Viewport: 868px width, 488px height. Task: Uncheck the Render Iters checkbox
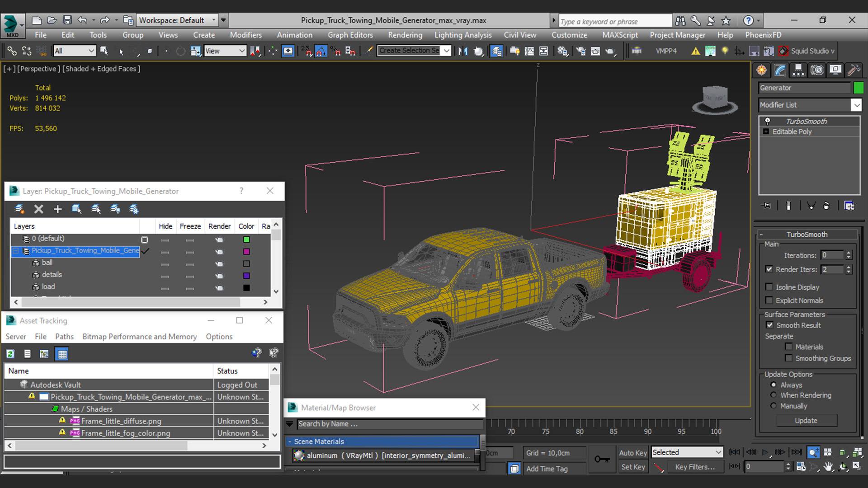[769, 269]
